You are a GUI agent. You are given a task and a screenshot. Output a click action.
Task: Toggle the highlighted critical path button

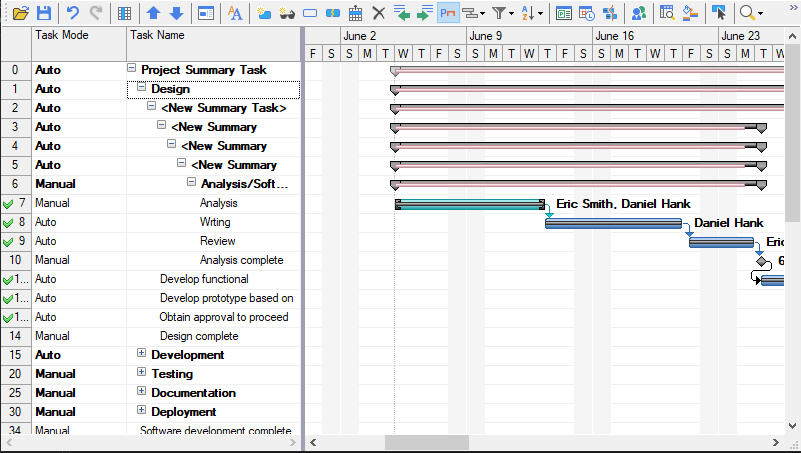click(x=447, y=13)
